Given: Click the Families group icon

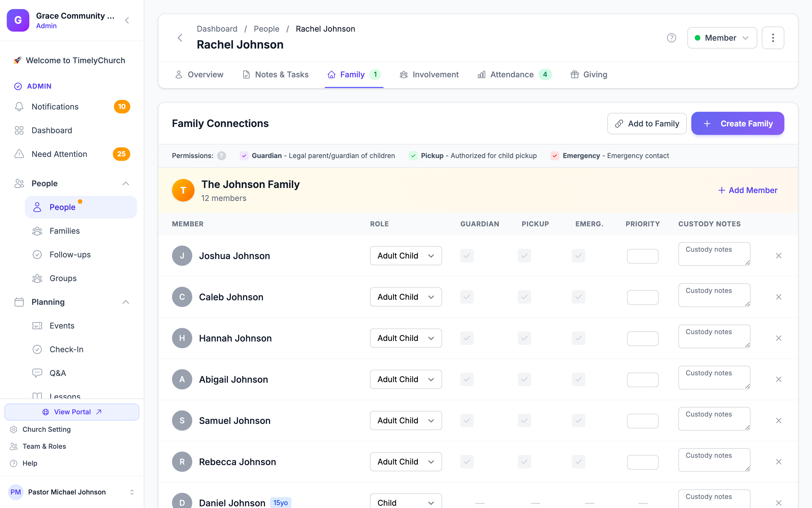Looking at the screenshot, I should 37,231.
